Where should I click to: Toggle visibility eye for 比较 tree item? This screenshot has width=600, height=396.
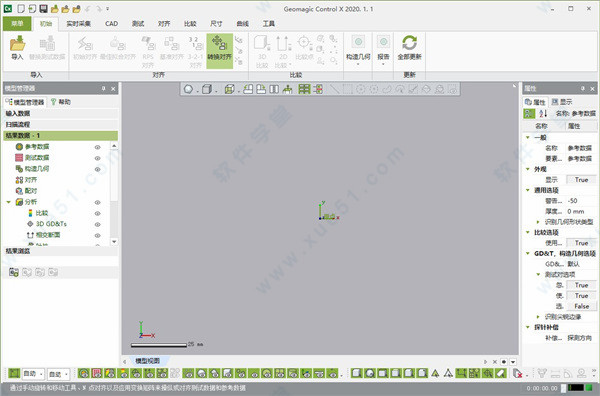pyautogui.click(x=98, y=213)
